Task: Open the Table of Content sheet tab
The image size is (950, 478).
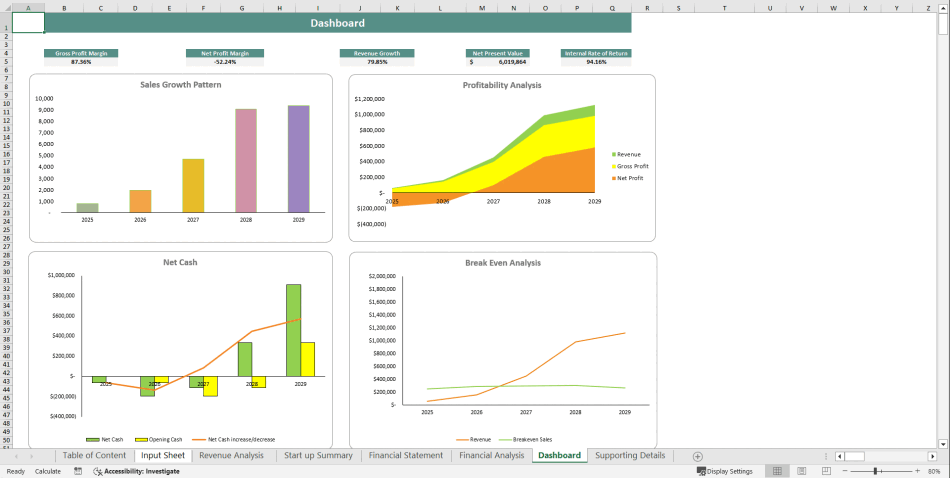Action: pos(94,456)
